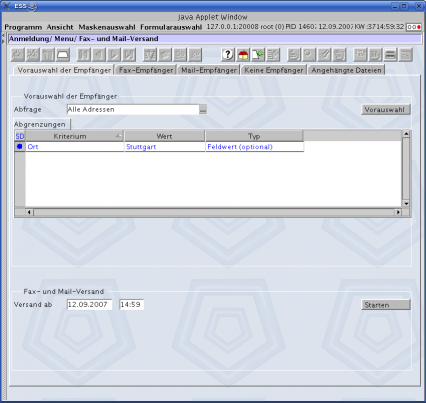Open the Abfrage selection list button

click(203, 110)
